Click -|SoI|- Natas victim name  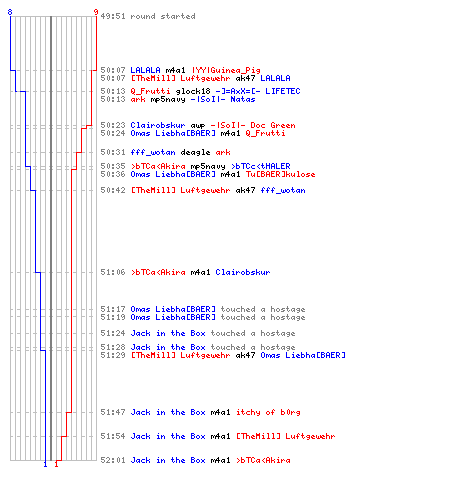[223, 99]
